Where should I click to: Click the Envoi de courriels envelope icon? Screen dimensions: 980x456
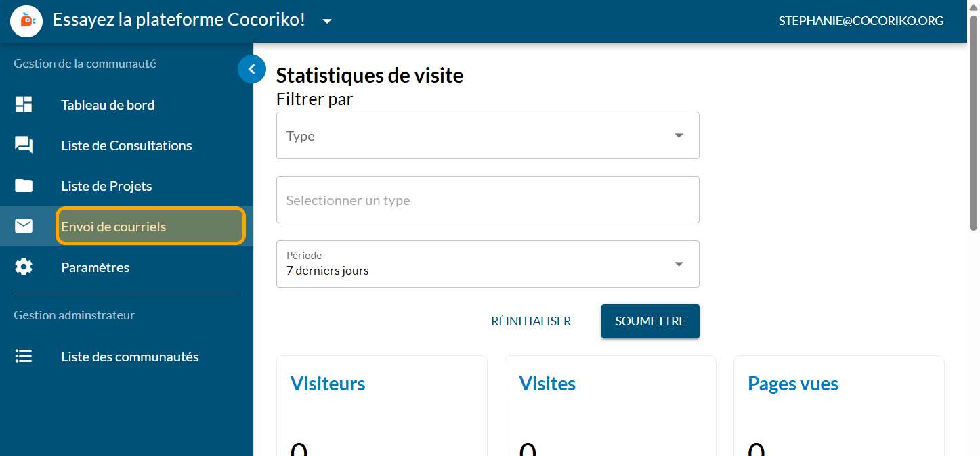point(24,227)
